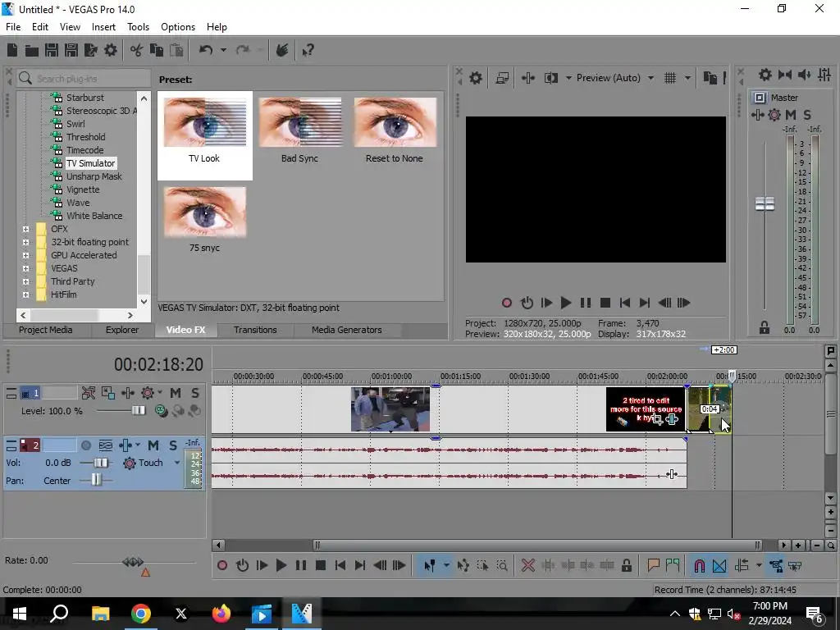Open a project with the folder icon

32,50
